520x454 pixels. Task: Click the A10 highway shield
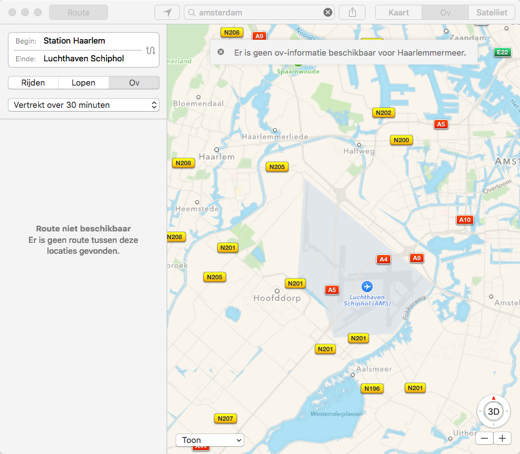coord(465,220)
